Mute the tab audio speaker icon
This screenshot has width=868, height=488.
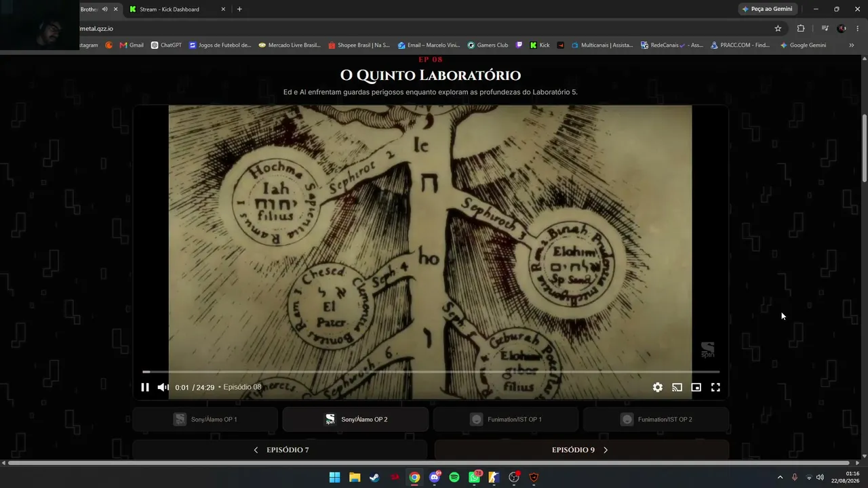(x=104, y=9)
